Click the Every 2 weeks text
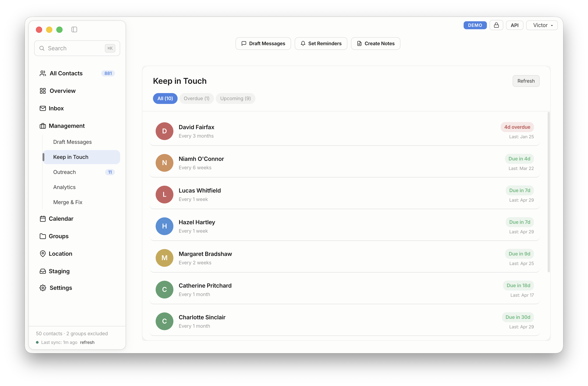 [195, 263]
